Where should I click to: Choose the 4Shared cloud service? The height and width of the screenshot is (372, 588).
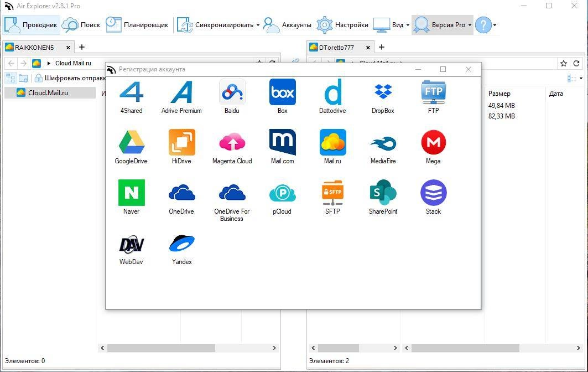point(131,96)
